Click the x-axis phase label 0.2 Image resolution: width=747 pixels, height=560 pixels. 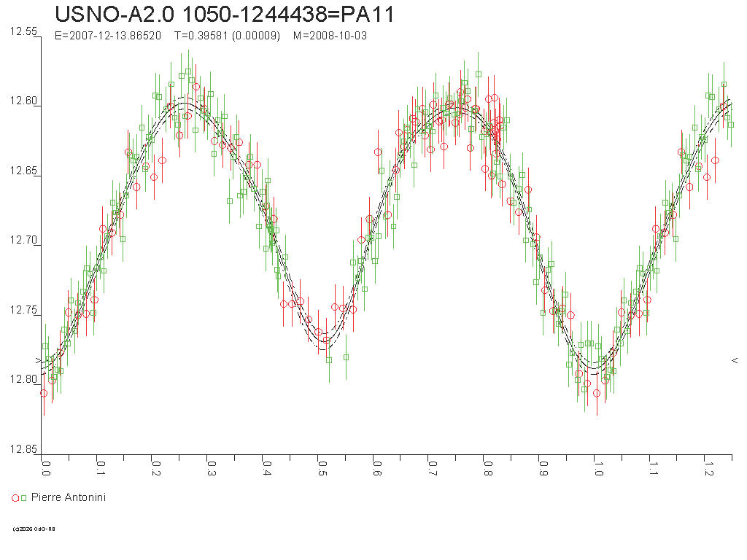click(156, 469)
